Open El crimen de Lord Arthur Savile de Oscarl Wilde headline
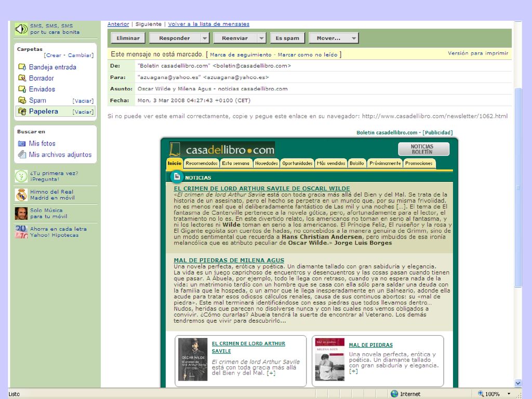The width and height of the screenshot is (532, 399). coord(262,188)
